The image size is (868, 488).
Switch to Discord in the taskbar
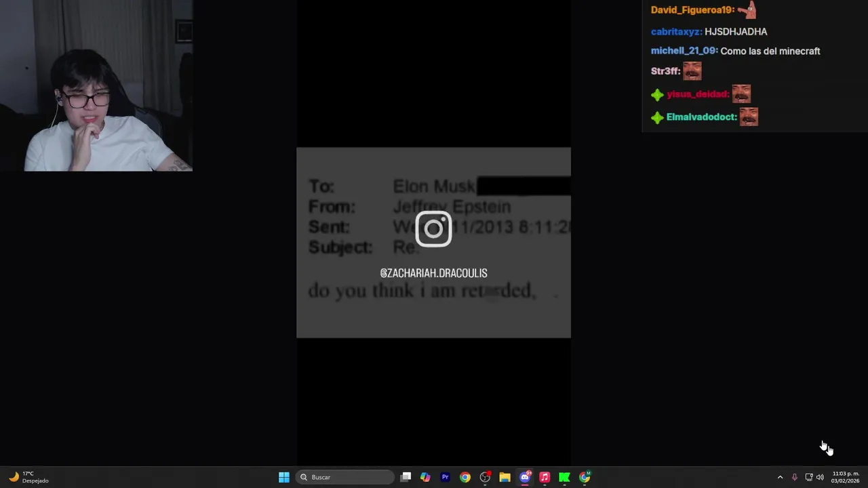pos(525,477)
